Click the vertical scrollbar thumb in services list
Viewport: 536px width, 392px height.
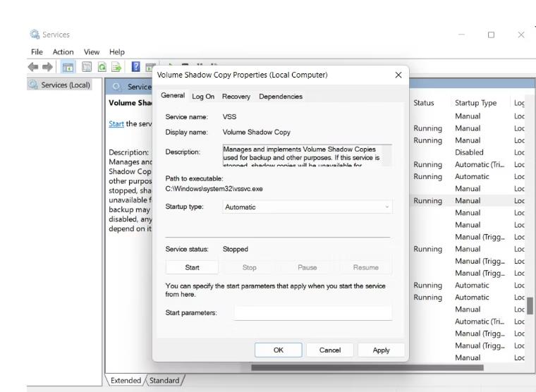coord(530,305)
